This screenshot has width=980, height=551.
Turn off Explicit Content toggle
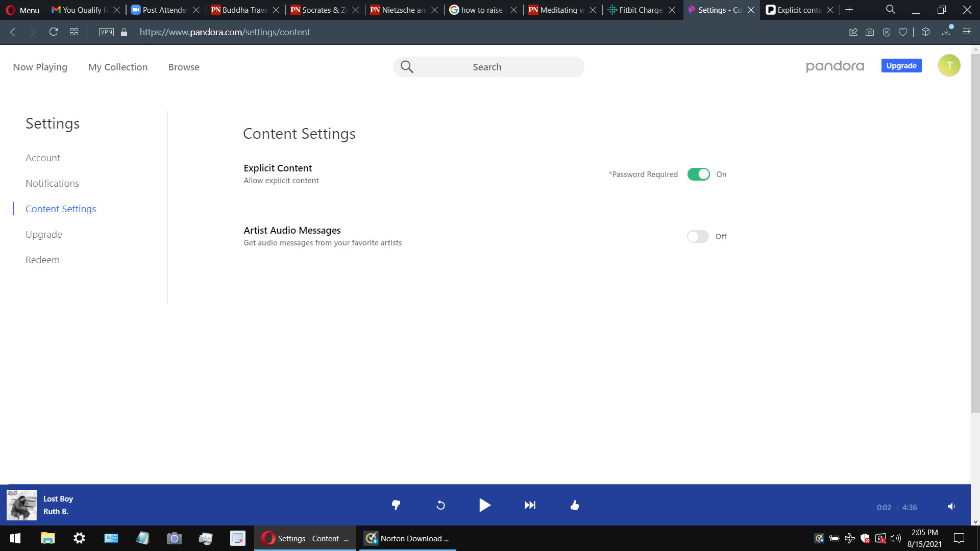[x=698, y=174]
